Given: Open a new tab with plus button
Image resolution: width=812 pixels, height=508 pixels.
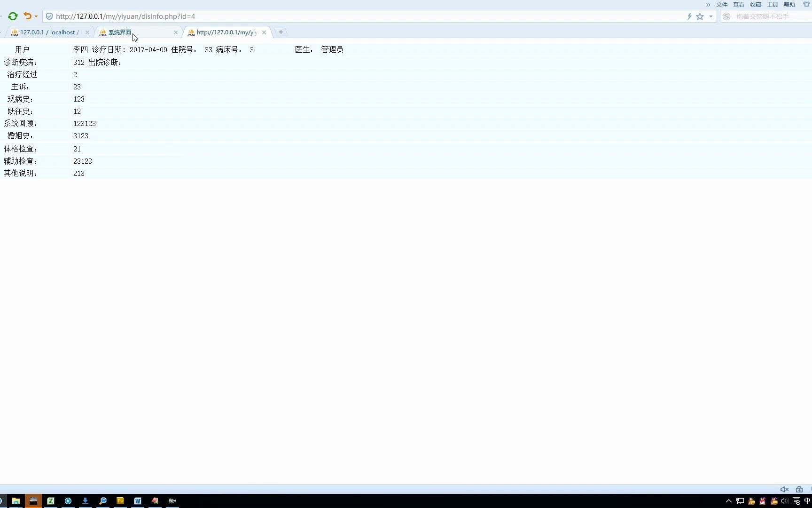Looking at the screenshot, I should tap(281, 32).
